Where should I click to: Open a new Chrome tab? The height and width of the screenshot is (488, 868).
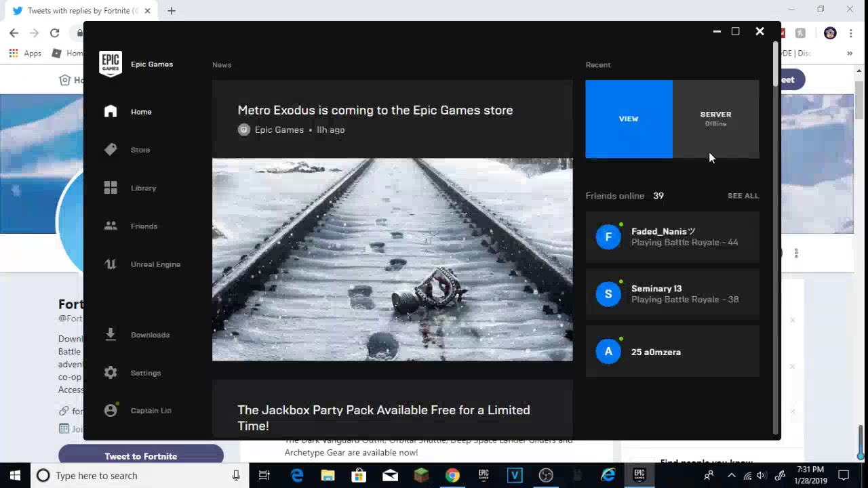tap(172, 11)
